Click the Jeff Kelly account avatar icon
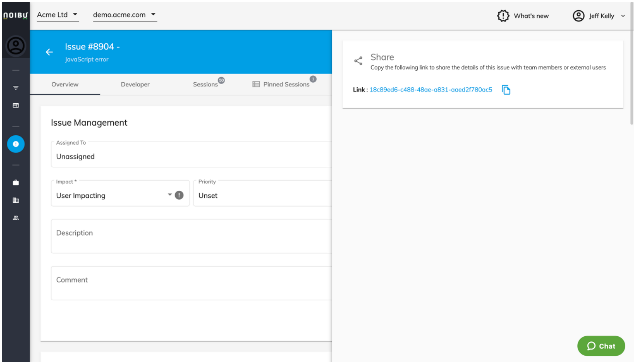The height and width of the screenshot is (364, 635). click(x=579, y=16)
